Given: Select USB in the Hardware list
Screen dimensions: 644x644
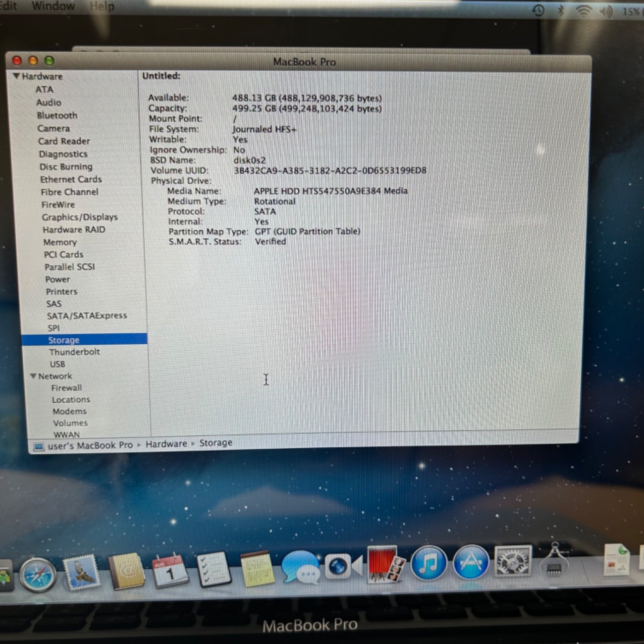Looking at the screenshot, I should click(x=58, y=364).
